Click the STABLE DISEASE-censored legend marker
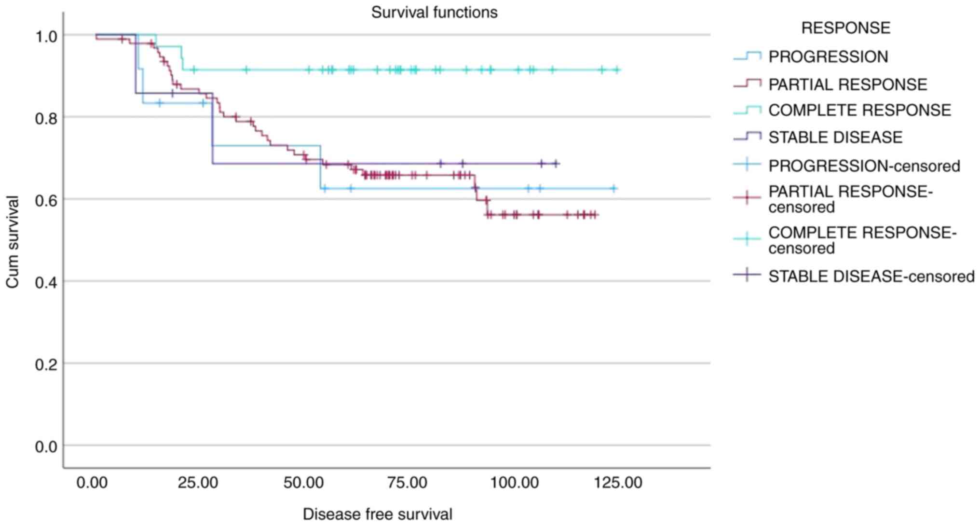 747,276
